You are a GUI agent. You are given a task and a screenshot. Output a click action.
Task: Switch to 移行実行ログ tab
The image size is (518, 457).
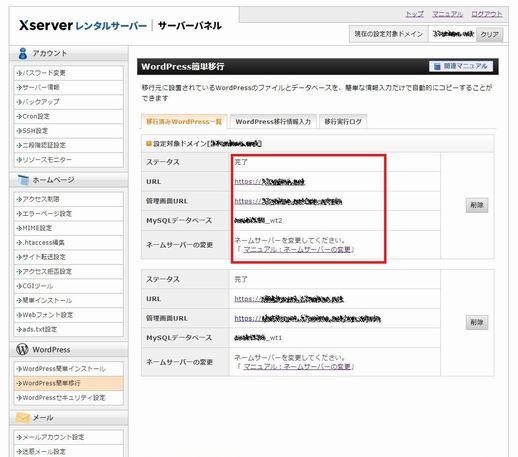click(x=343, y=122)
